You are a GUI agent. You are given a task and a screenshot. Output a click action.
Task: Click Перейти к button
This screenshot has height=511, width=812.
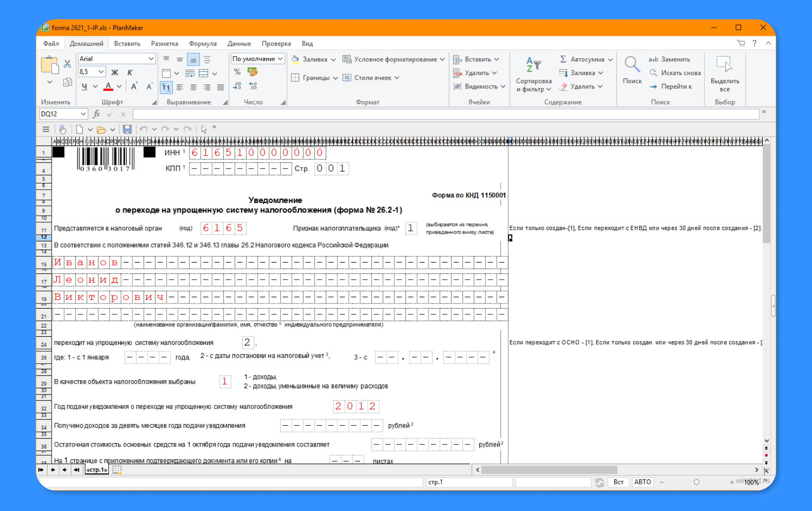click(671, 86)
